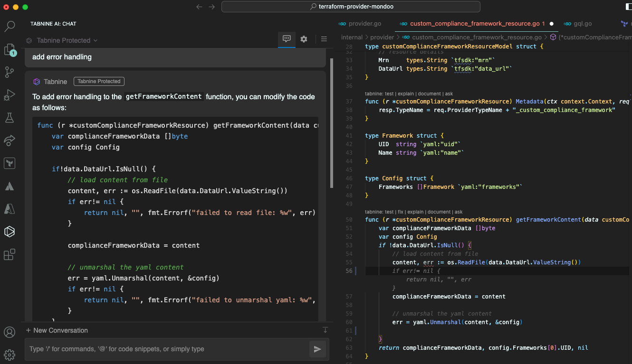Open the Accounts menu icon
The width and height of the screenshot is (632, 364).
click(x=10, y=332)
